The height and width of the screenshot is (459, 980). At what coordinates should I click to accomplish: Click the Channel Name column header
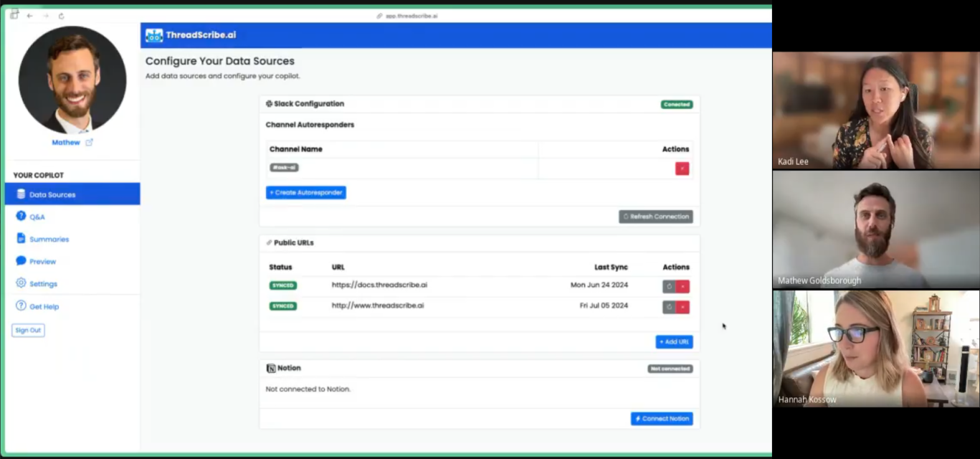(x=296, y=149)
